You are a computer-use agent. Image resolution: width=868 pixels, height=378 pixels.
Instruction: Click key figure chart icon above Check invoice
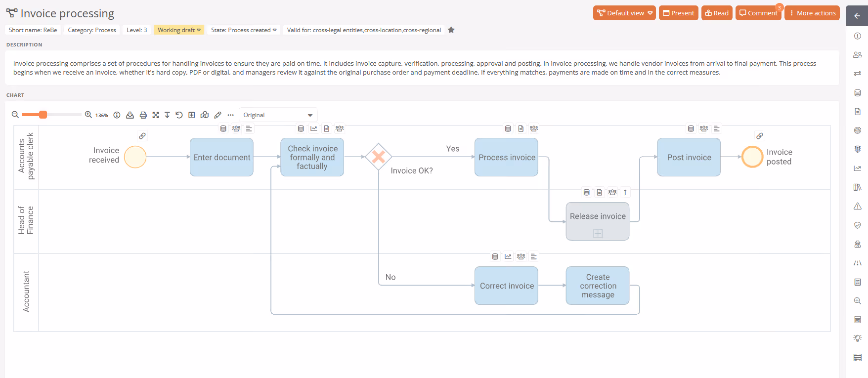[x=314, y=128]
